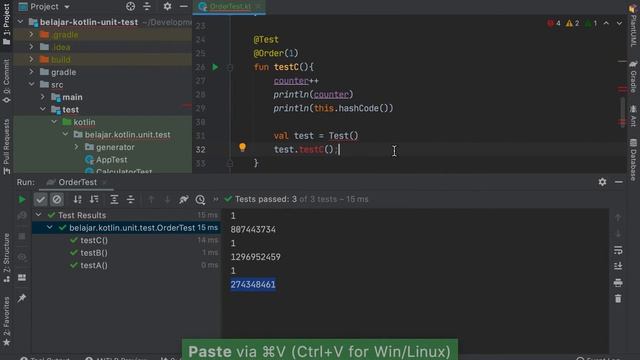Click highlighted console value 274348461
This screenshot has height=360, width=640.
click(253, 284)
